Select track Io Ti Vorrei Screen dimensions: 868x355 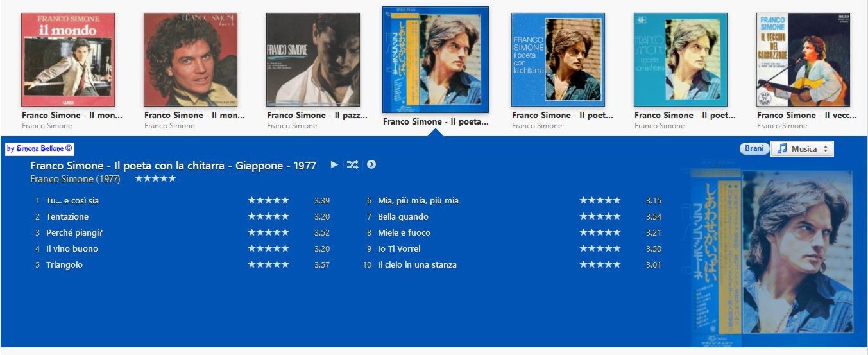(399, 248)
